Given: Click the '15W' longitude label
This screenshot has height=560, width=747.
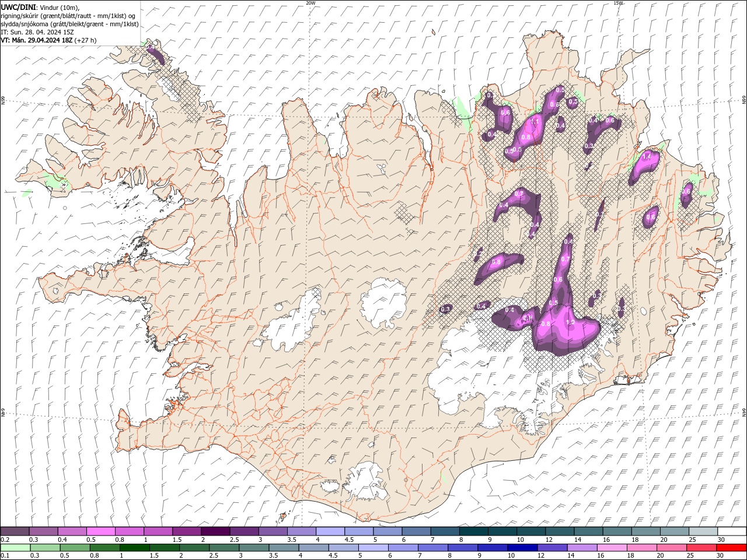Looking at the screenshot, I should tap(618, 3).
